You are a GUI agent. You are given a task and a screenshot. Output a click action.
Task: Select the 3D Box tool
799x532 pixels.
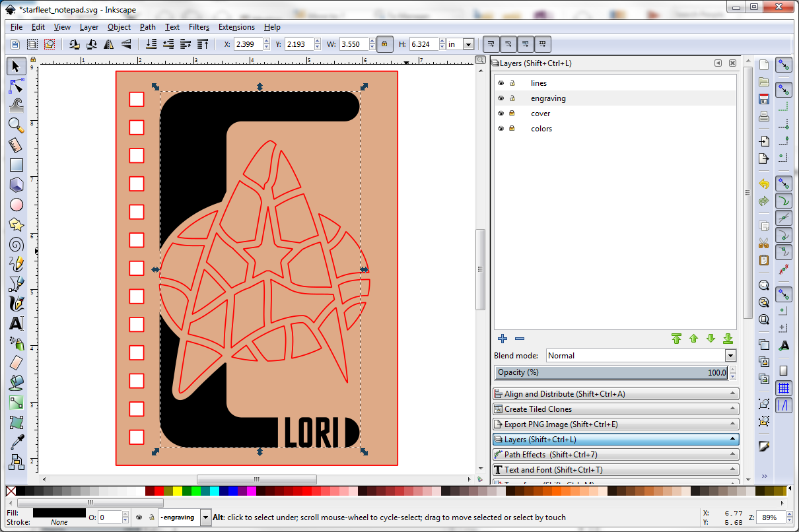coord(17,184)
